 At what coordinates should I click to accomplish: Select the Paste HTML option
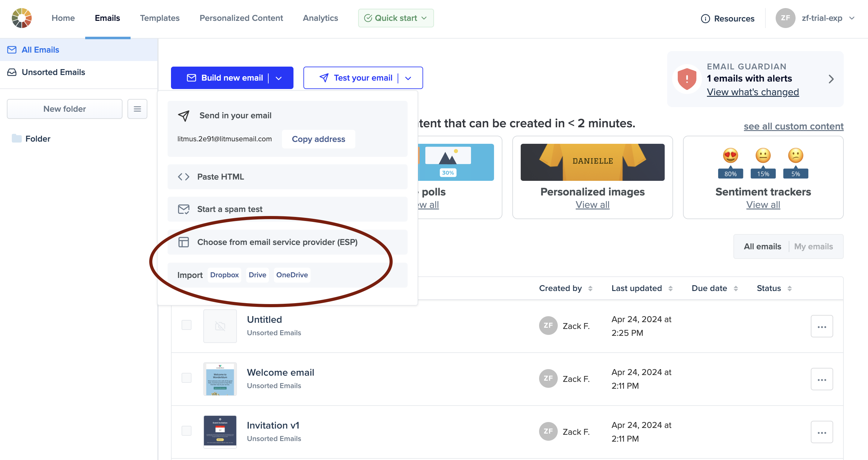pos(221,176)
